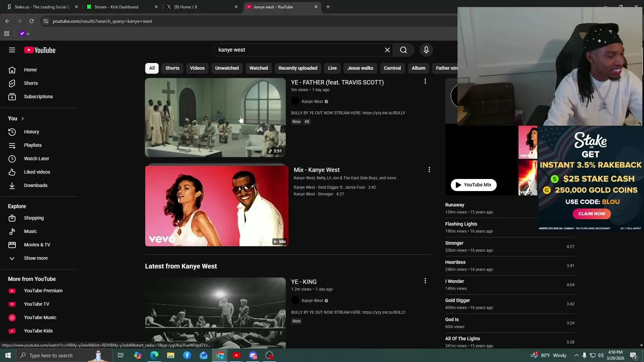Select the Shorts filter chip
The image size is (644, 362).
pos(172,68)
